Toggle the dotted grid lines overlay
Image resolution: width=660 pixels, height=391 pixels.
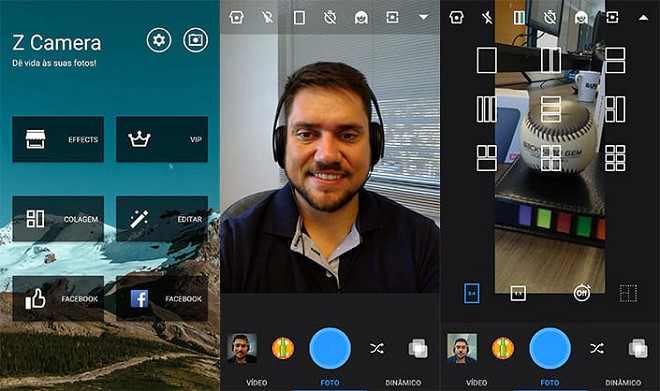click(x=628, y=293)
